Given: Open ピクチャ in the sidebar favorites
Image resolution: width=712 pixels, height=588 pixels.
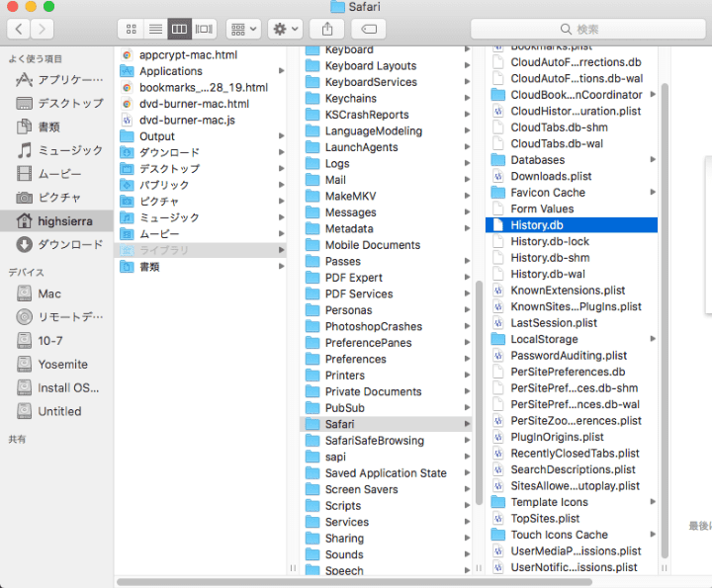Looking at the screenshot, I should pyautogui.click(x=56, y=198).
